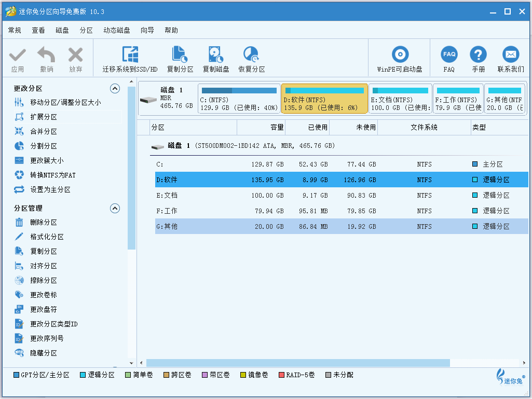Collapse the 分区管理 section chevron

pos(115,209)
